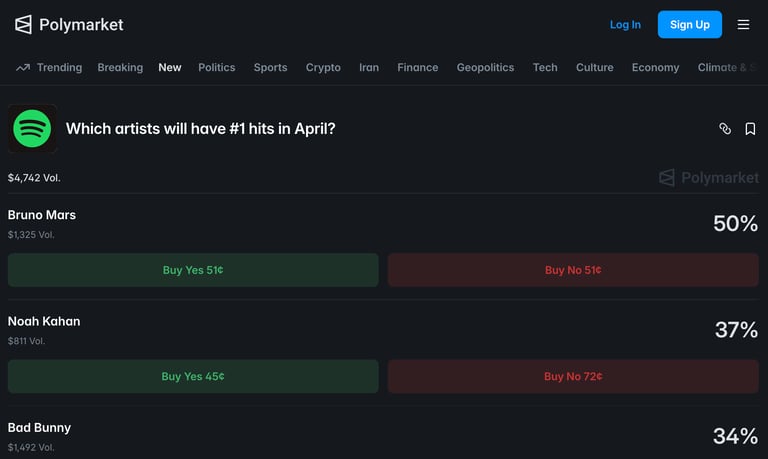The width and height of the screenshot is (768, 459).
Task: Click the Polymarket logo icon
Action: pyautogui.click(x=23, y=24)
